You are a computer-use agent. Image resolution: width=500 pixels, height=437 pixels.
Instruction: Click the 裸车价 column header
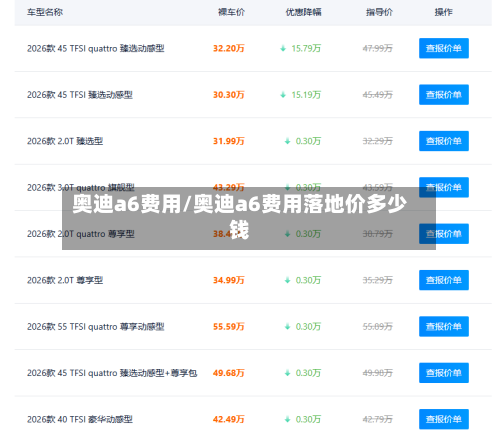pyautogui.click(x=231, y=12)
